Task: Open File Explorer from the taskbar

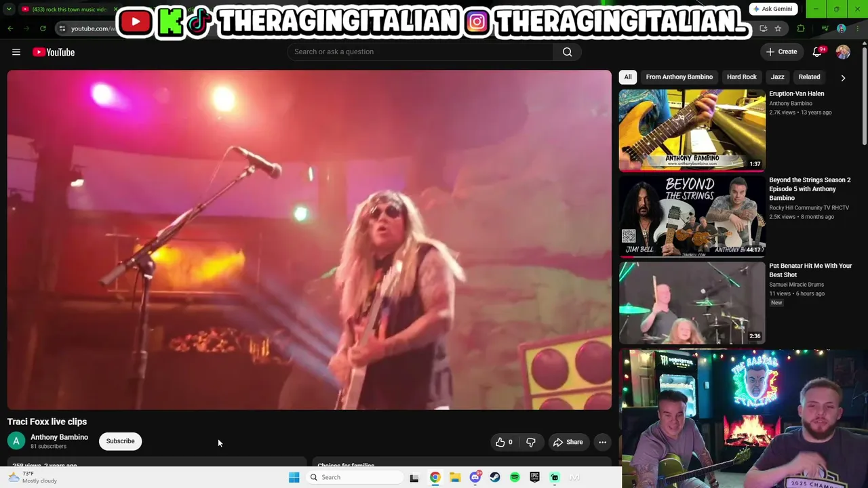Action: (x=455, y=477)
